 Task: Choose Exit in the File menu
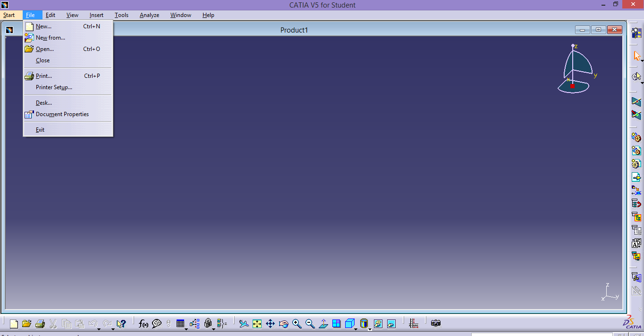tap(68, 130)
